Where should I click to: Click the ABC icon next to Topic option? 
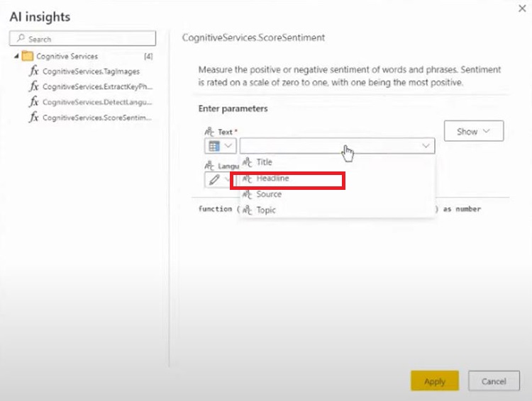click(x=248, y=210)
